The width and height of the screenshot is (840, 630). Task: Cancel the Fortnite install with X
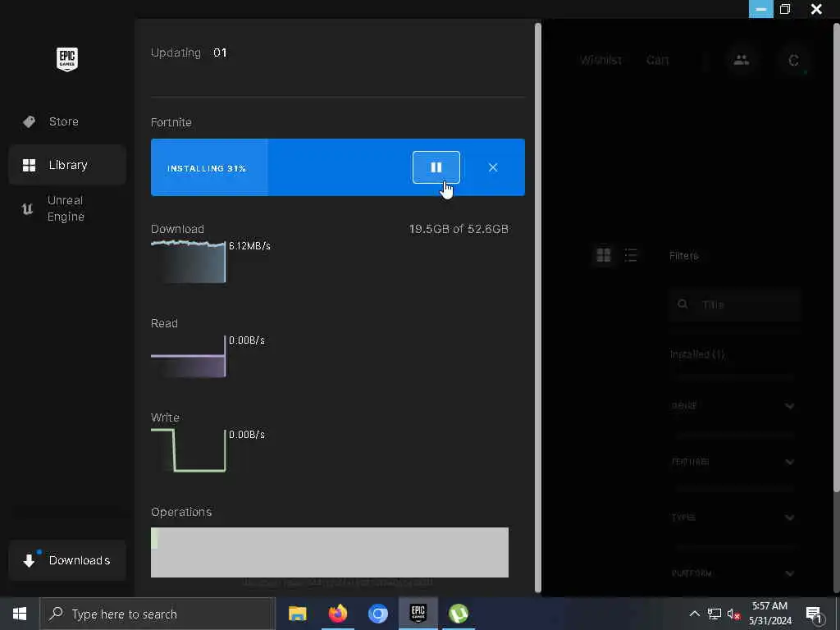(493, 167)
